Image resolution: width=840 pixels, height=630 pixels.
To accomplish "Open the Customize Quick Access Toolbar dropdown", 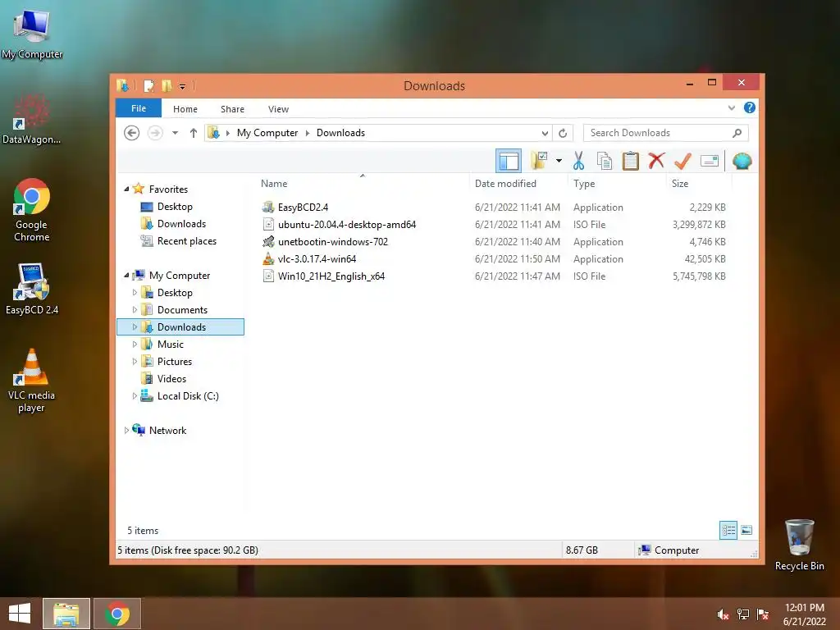I will pos(182,86).
